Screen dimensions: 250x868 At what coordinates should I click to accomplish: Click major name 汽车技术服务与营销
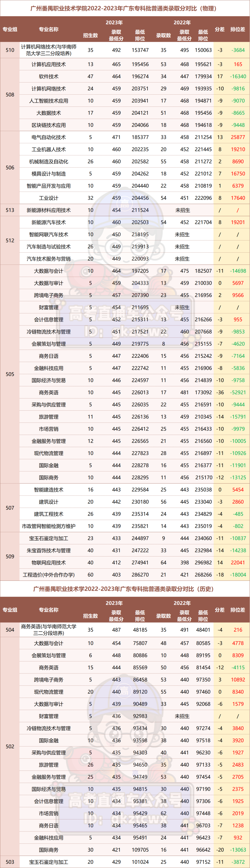click(x=49, y=259)
